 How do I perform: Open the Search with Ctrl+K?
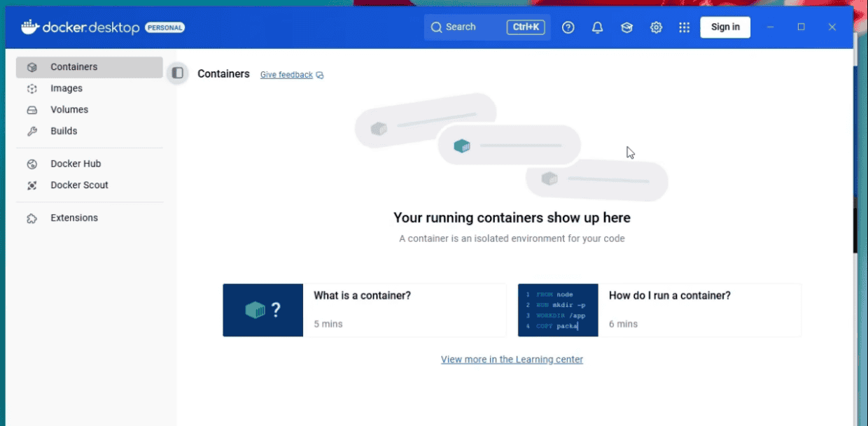486,27
